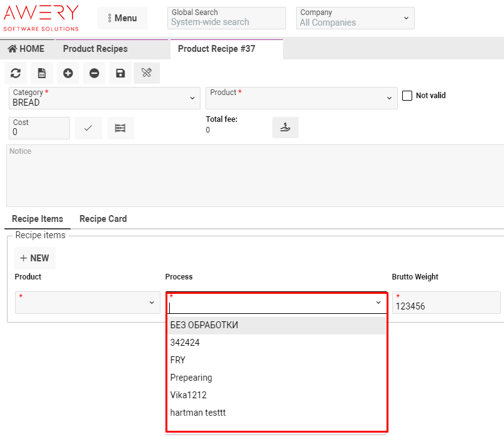
Task: Click inside the Global Search field
Action: [x=226, y=22]
